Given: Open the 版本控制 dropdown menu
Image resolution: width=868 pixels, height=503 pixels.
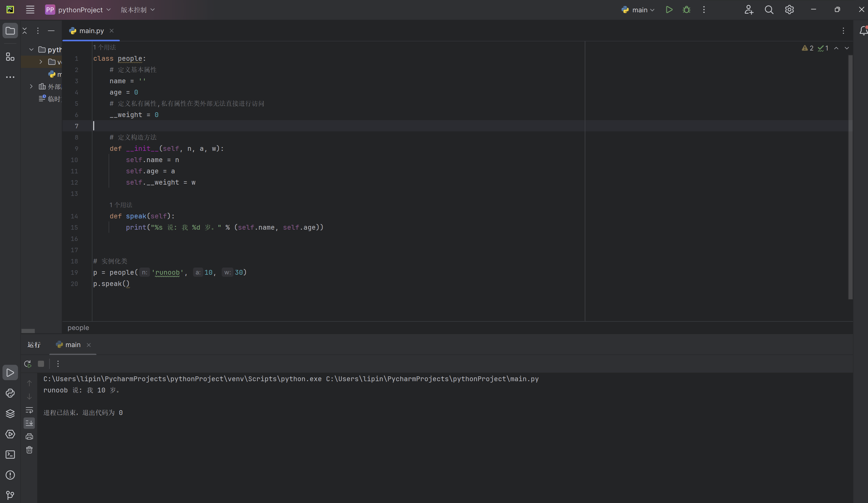Looking at the screenshot, I should pos(138,10).
